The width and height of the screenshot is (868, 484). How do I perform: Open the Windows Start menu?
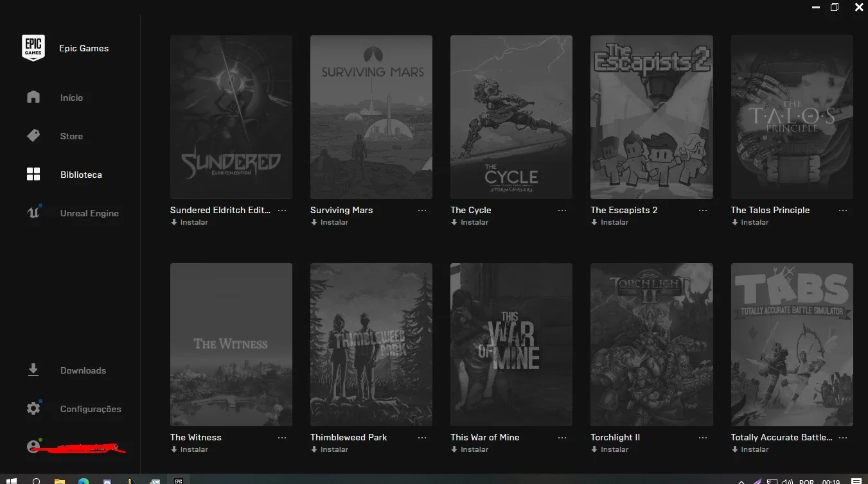tap(11, 480)
